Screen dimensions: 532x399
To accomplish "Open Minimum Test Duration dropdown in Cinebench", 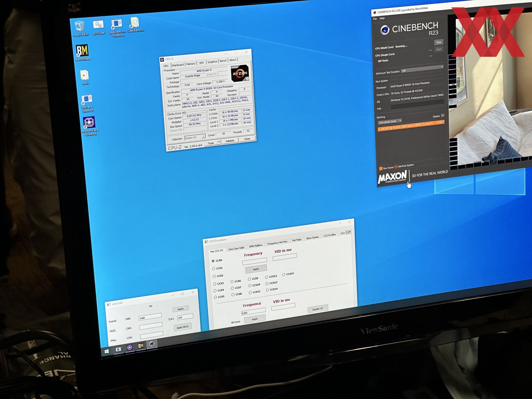I will pos(423,69).
